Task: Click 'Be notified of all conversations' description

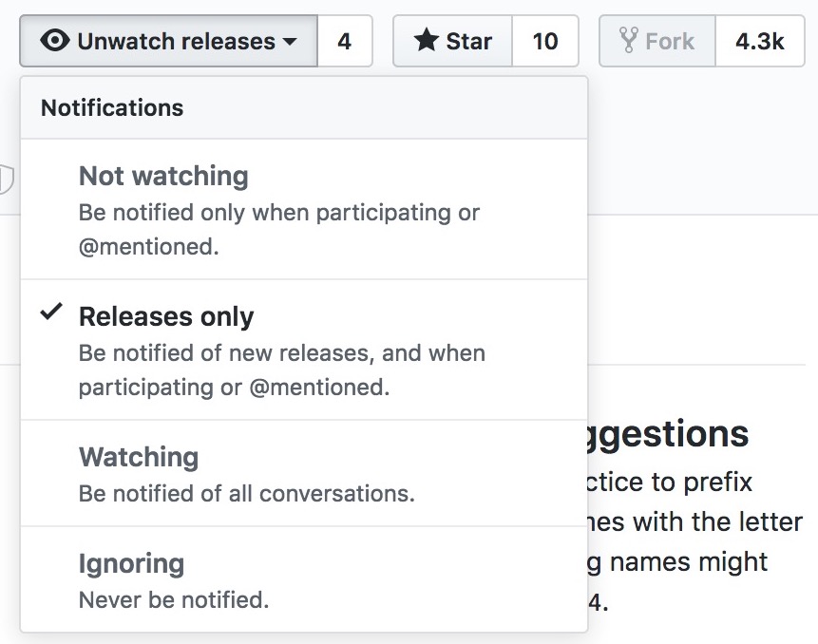Action: point(247,493)
